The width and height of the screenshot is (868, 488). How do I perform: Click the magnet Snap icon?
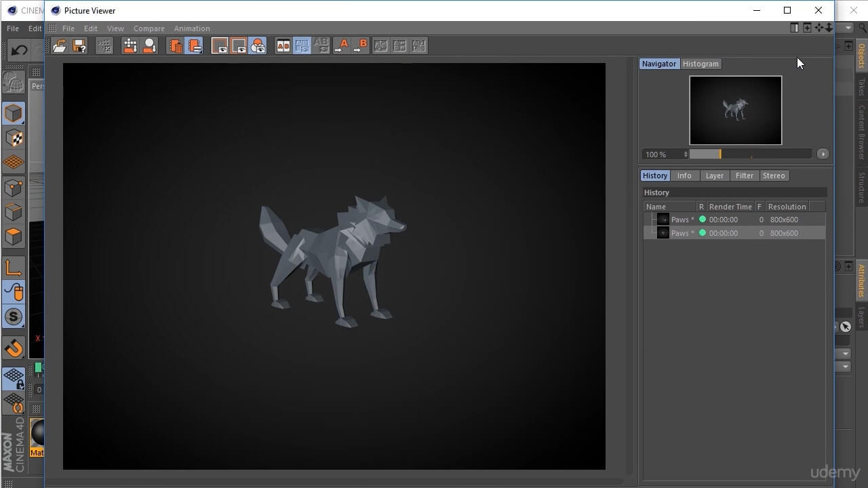(x=14, y=348)
